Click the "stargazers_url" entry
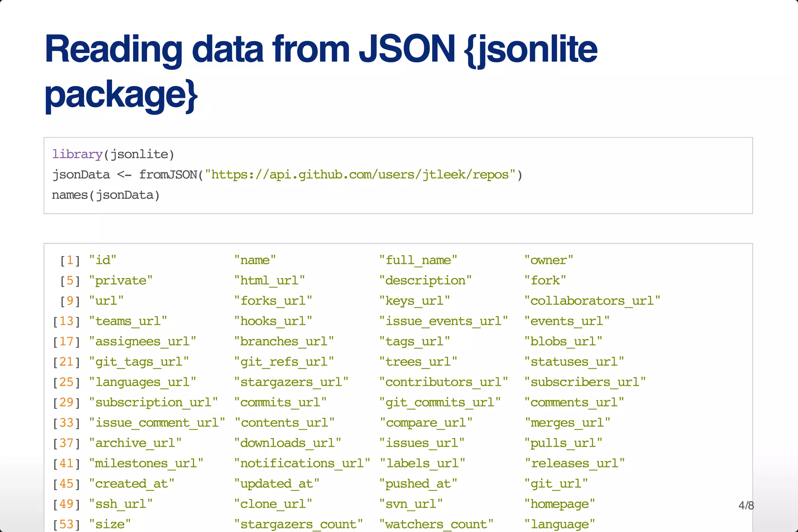 [x=291, y=382]
